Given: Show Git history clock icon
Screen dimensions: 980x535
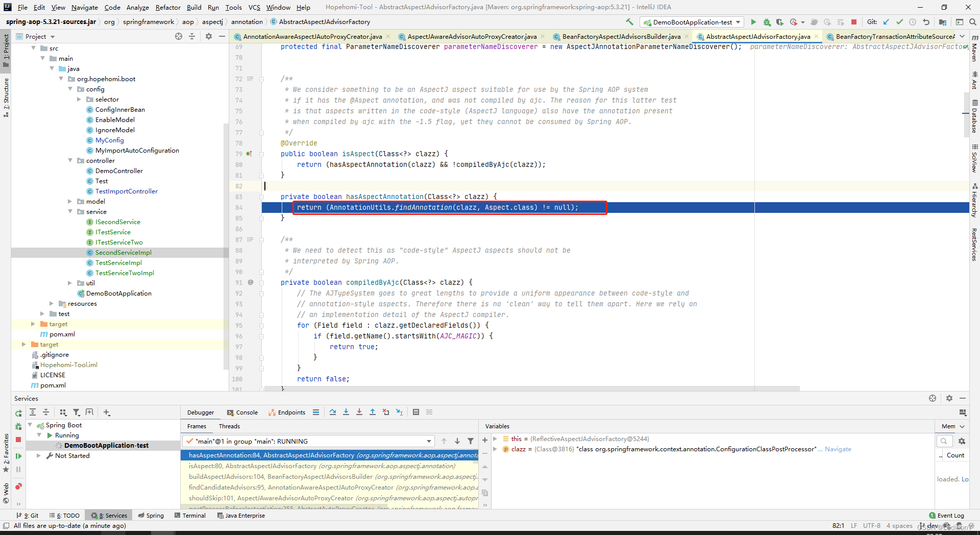Looking at the screenshot, I should pyautogui.click(x=913, y=22).
